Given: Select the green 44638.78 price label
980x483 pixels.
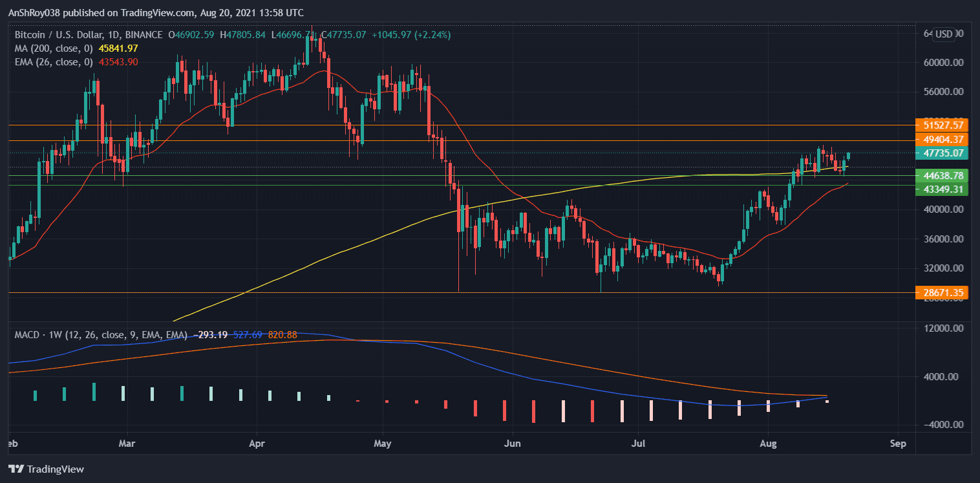Looking at the screenshot, I should [943, 175].
